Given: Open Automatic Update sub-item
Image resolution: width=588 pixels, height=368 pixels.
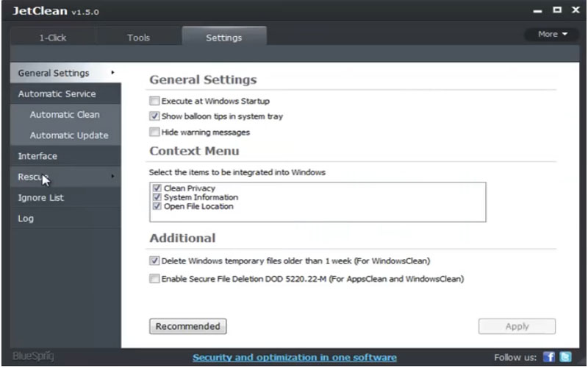Looking at the screenshot, I should tap(65, 135).
